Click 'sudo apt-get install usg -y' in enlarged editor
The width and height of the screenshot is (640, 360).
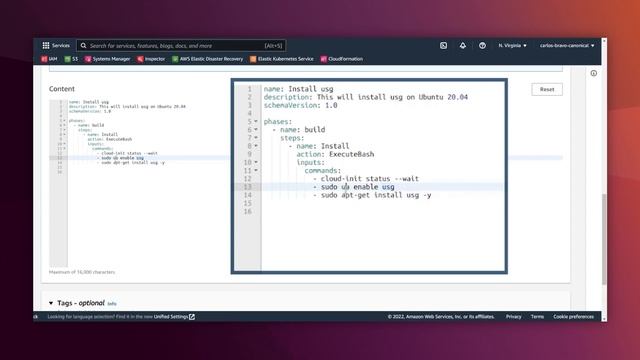(x=376, y=195)
